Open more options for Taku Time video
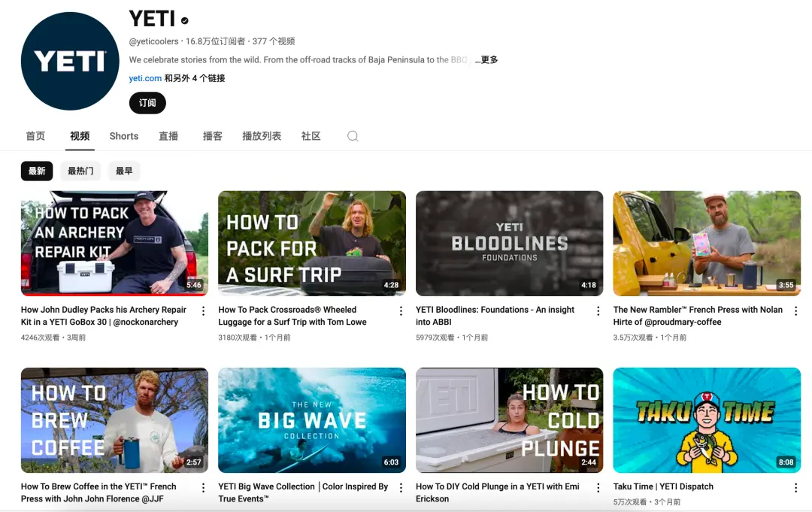 pyautogui.click(x=795, y=488)
